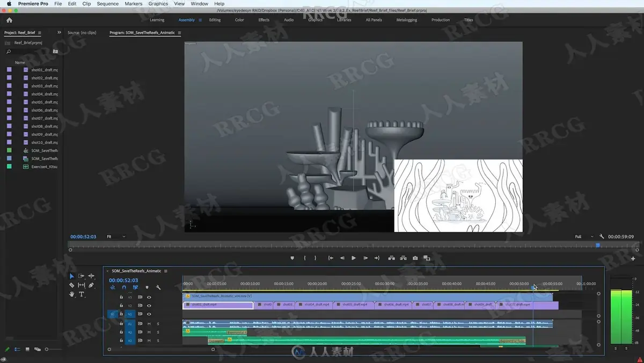Switch to the Audio workspace
The width and height of the screenshot is (644, 363).
pyautogui.click(x=289, y=20)
